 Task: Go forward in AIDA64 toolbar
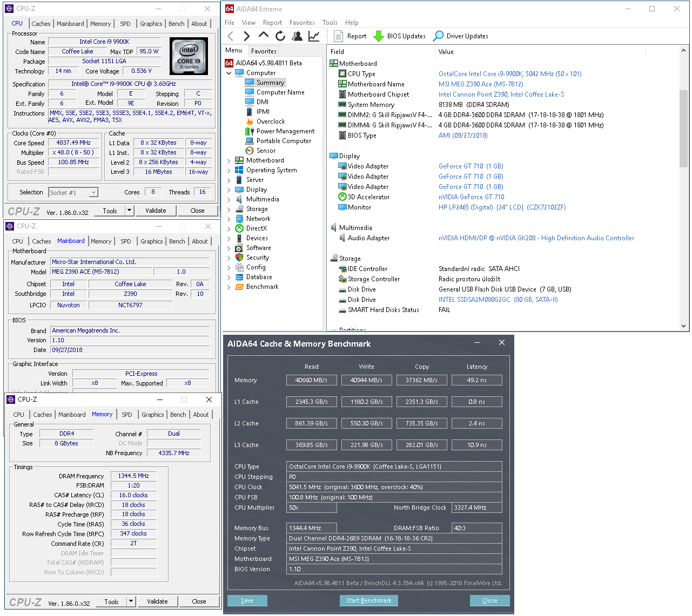point(247,36)
